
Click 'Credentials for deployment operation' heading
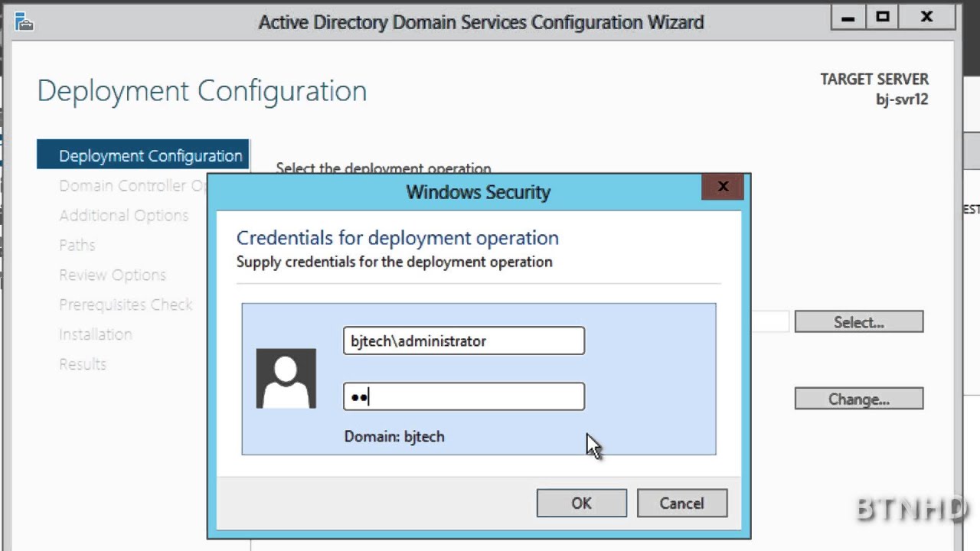397,238
